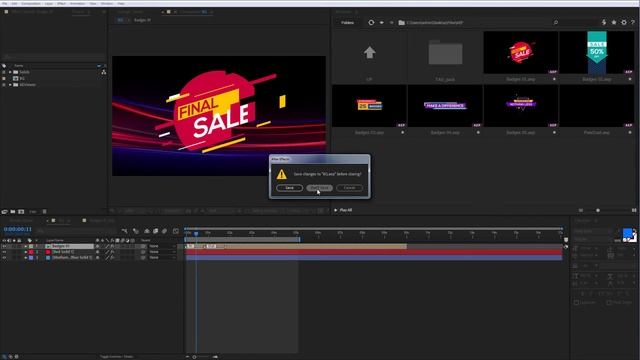Click Play All in browser panel
The width and height of the screenshot is (640, 360).
(343, 210)
